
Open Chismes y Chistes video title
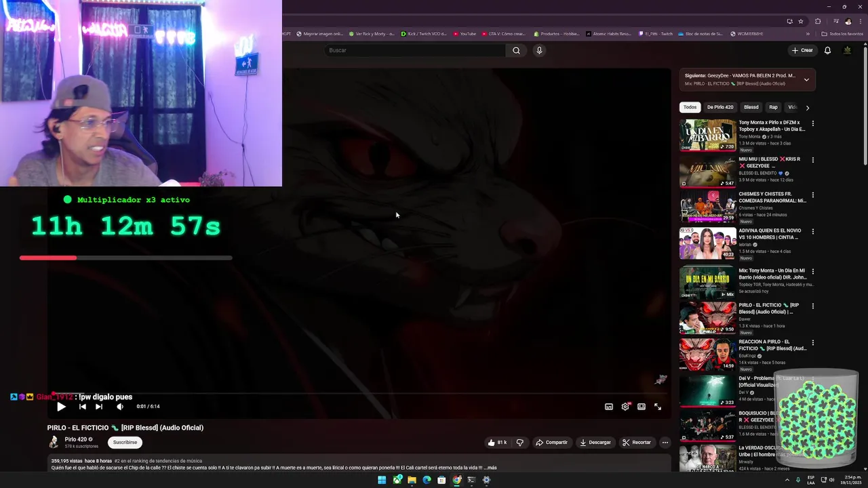click(x=772, y=197)
